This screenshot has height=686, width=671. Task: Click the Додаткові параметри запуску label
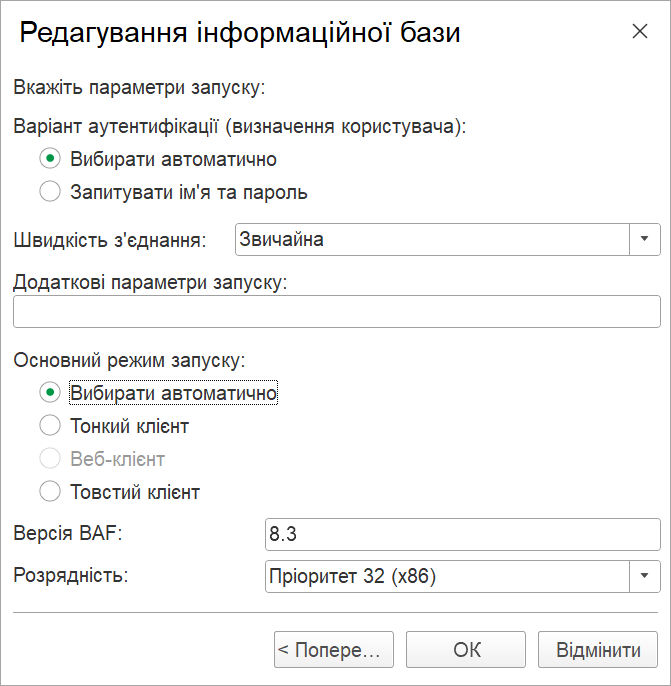pos(150,283)
